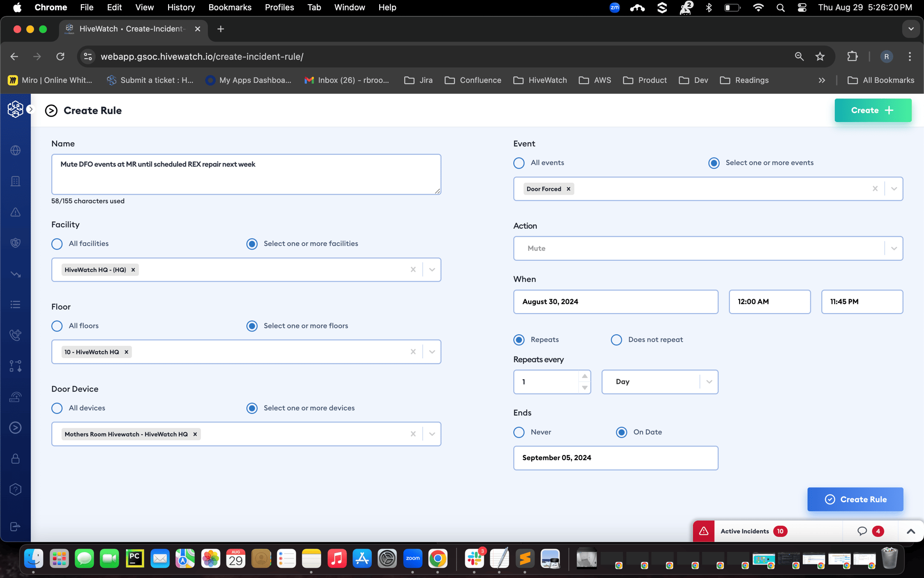The height and width of the screenshot is (578, 924).
Task: Open the rules play-circle icon in sidebar
Action: pyautogui.click(x=15, y=428)
